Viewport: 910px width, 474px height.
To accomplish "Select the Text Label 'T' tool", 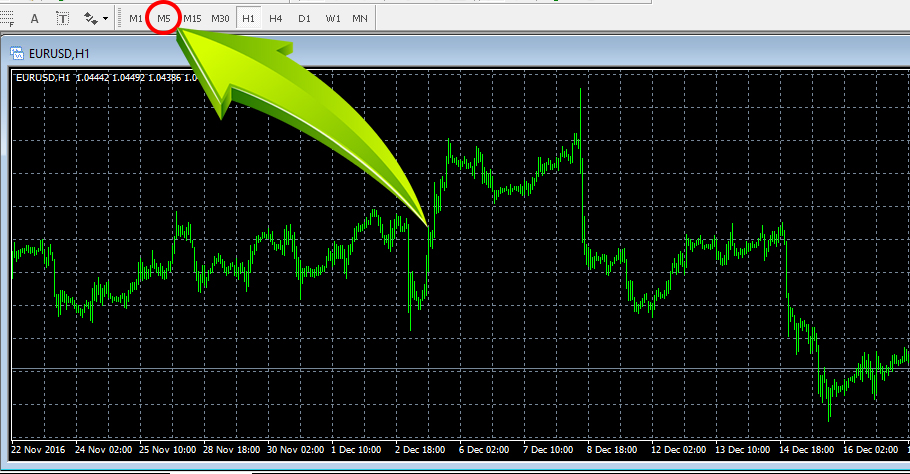I will tap(62, 19).
